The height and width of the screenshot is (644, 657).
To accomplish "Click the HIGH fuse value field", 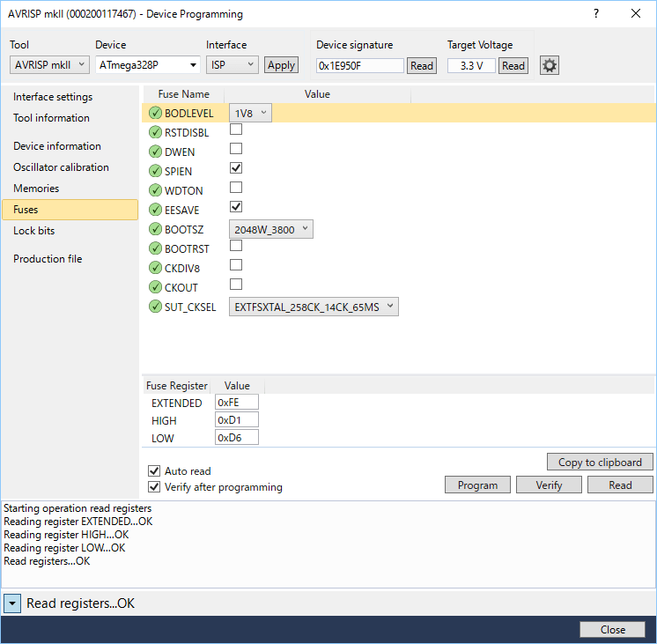I will [237, 420].
